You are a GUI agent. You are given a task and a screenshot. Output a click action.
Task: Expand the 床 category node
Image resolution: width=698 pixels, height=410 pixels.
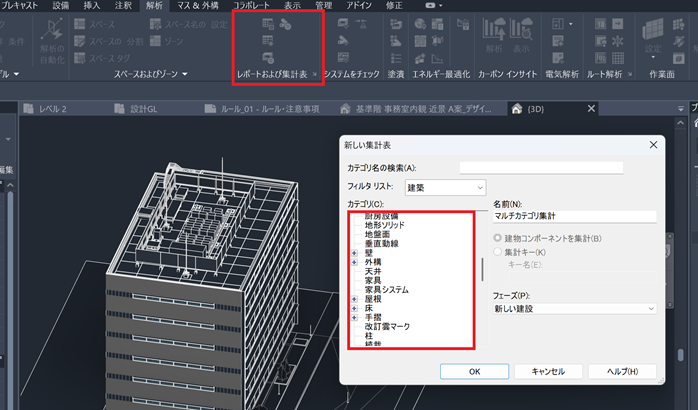pos(354,308)
